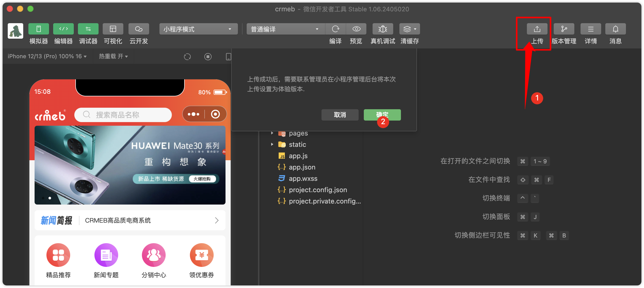Viewport: 644px width, 288px height.
Task: Click the 上传 upload icon
Action: pos(537,29)
